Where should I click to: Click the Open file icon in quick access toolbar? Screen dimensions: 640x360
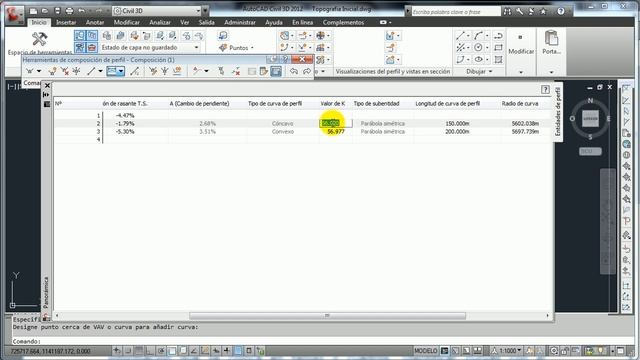coord(45,11)
